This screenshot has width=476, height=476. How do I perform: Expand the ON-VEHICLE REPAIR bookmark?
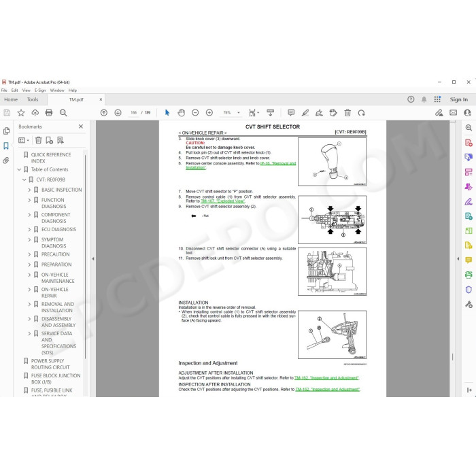click(29, 290)
